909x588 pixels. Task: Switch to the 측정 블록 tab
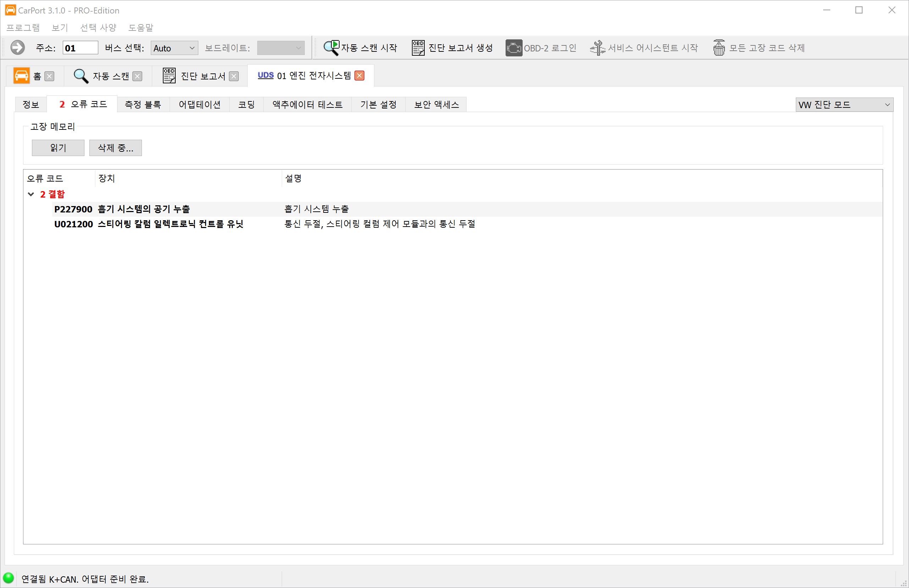(x=143, y=104)
